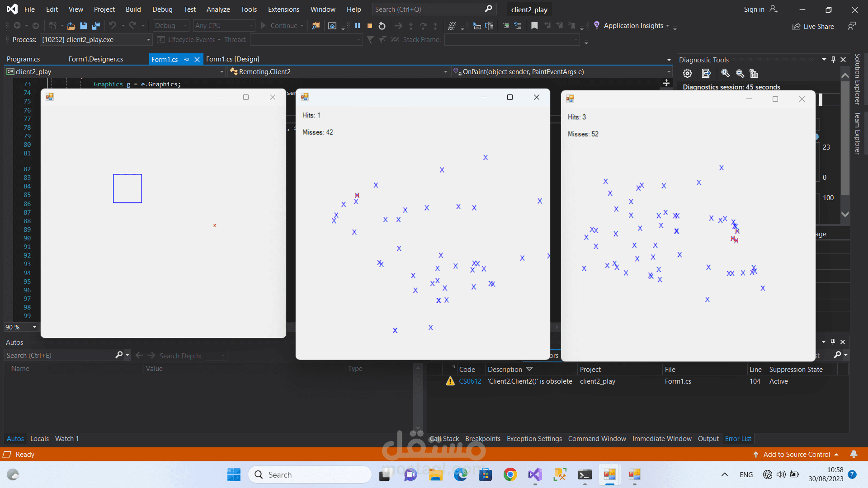Expand the Thread dropdown in debug bar

tap(359, 39)
